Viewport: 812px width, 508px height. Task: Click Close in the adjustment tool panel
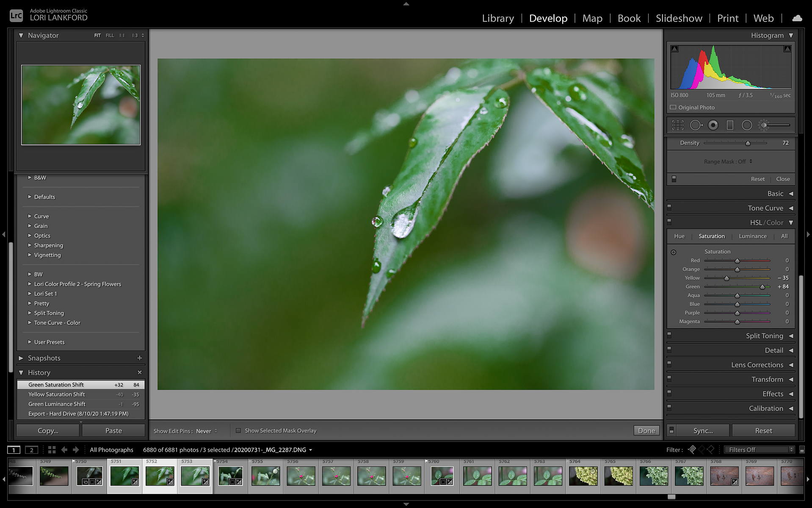(783, 179)
